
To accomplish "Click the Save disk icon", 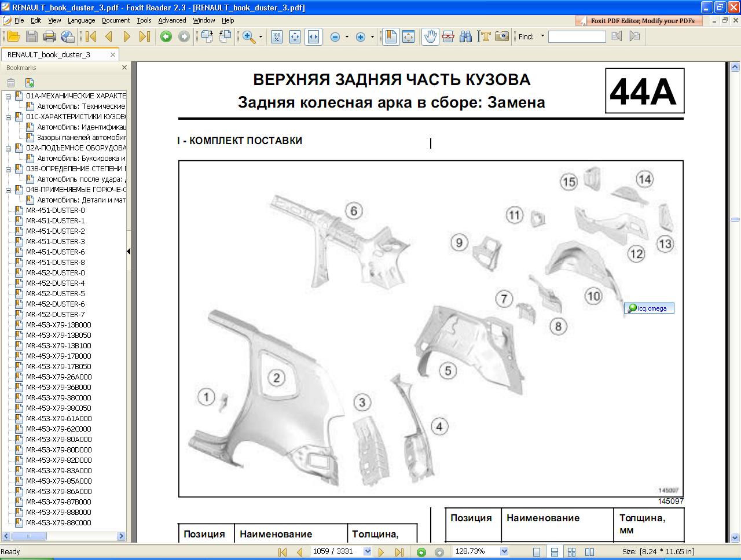I will click(32, 36).
